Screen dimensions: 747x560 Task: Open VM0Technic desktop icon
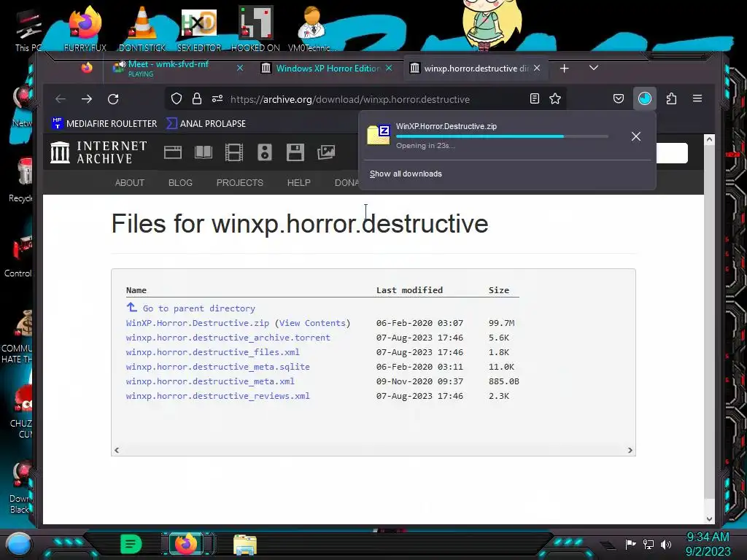click(x=311, y=28)
